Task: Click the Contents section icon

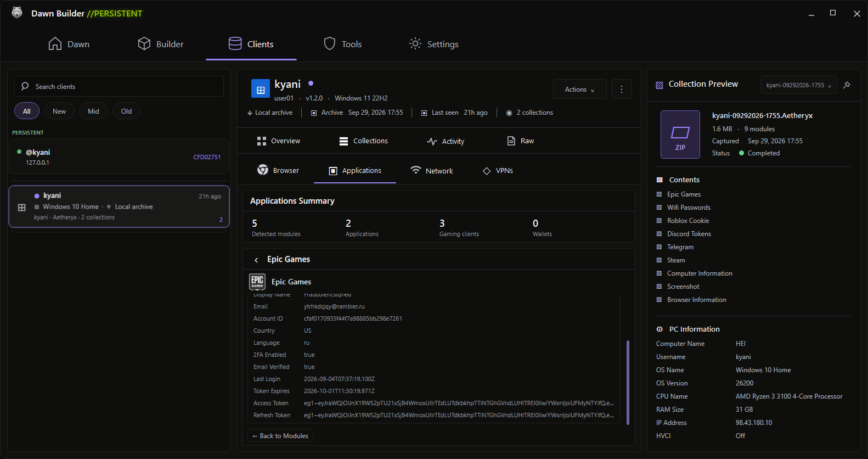Action: pos(660,180)
